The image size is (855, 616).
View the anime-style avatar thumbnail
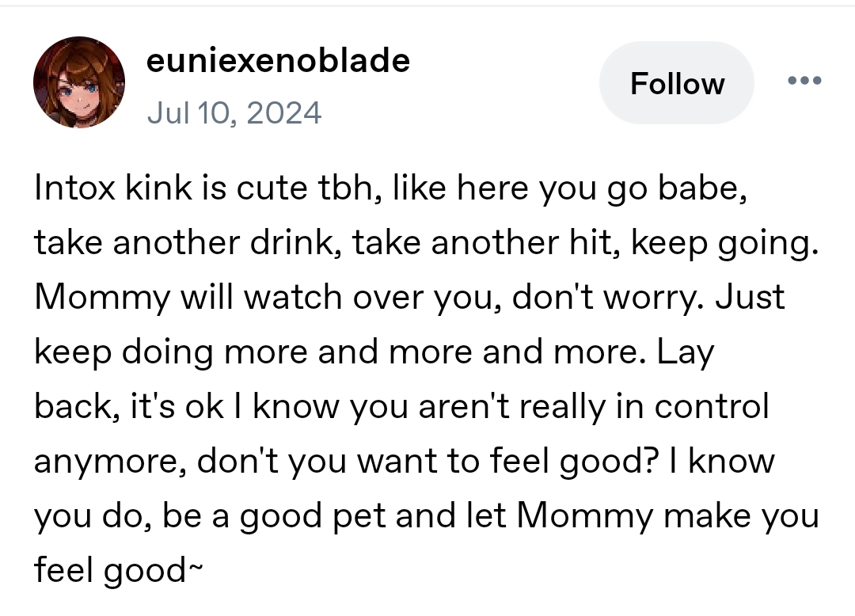[79, 82]
